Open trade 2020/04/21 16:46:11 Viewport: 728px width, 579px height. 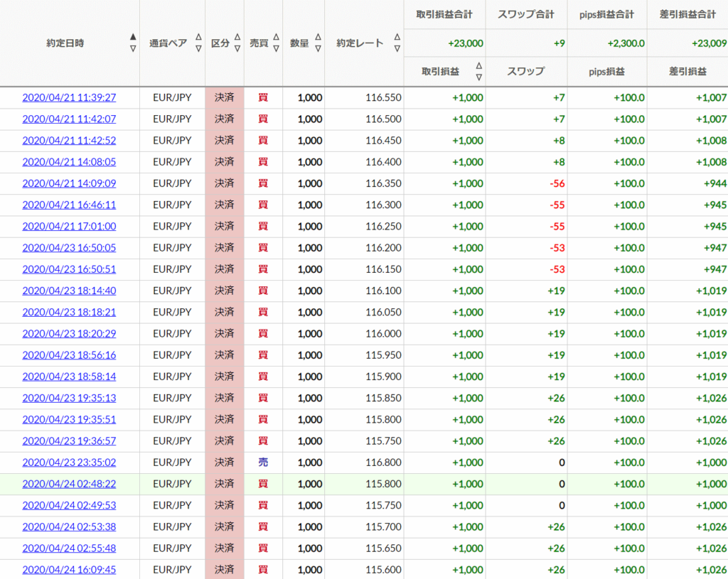coord(69,205)
